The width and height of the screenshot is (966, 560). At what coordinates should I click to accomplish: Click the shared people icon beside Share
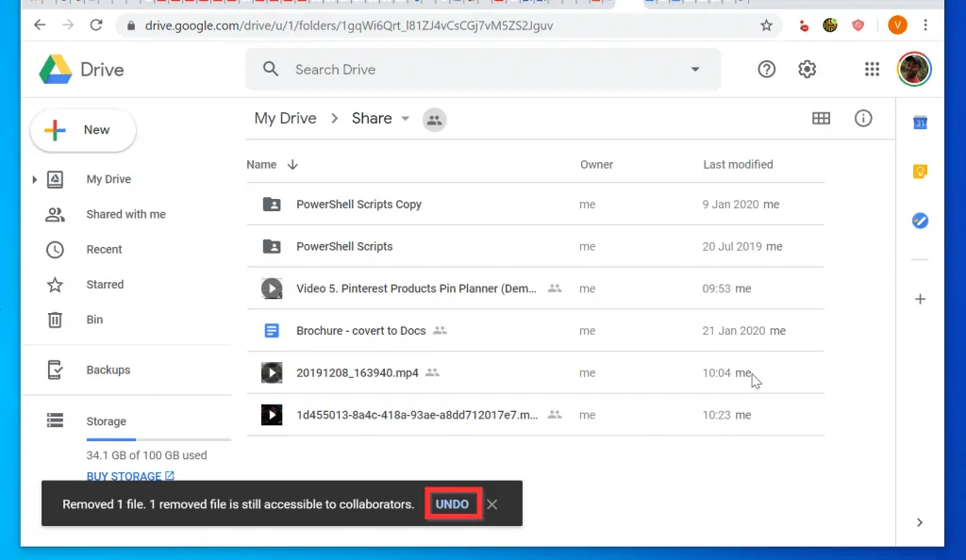click(x=434, y=120)
